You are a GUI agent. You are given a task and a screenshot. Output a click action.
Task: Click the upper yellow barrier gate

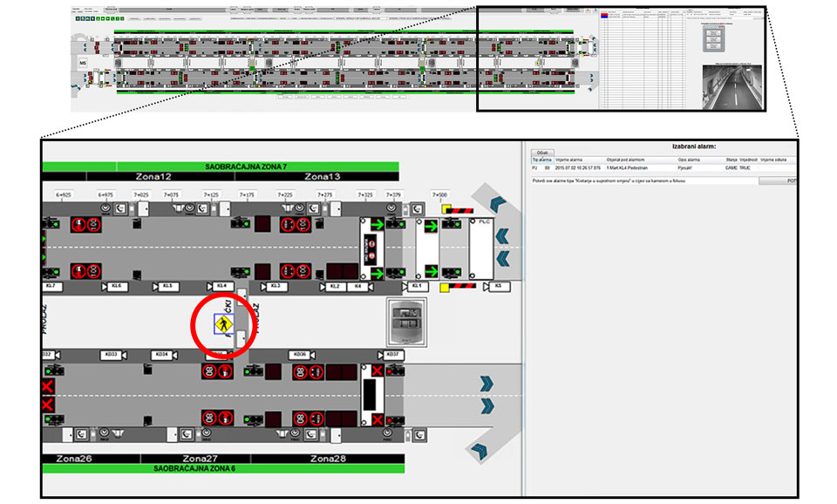point(458,210)
